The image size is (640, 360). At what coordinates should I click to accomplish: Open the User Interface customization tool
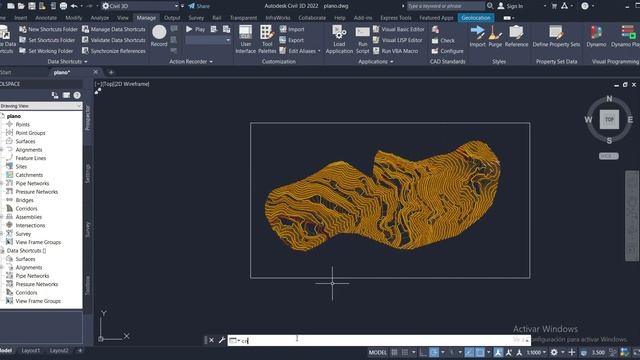click(x=245, y=39)
